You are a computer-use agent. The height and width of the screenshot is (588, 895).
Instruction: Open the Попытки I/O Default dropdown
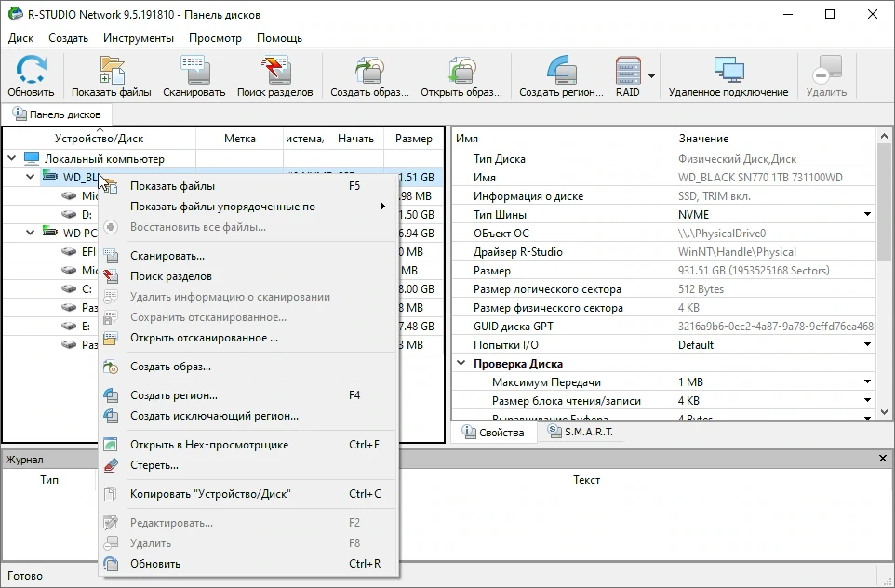[x=867, y=345]
